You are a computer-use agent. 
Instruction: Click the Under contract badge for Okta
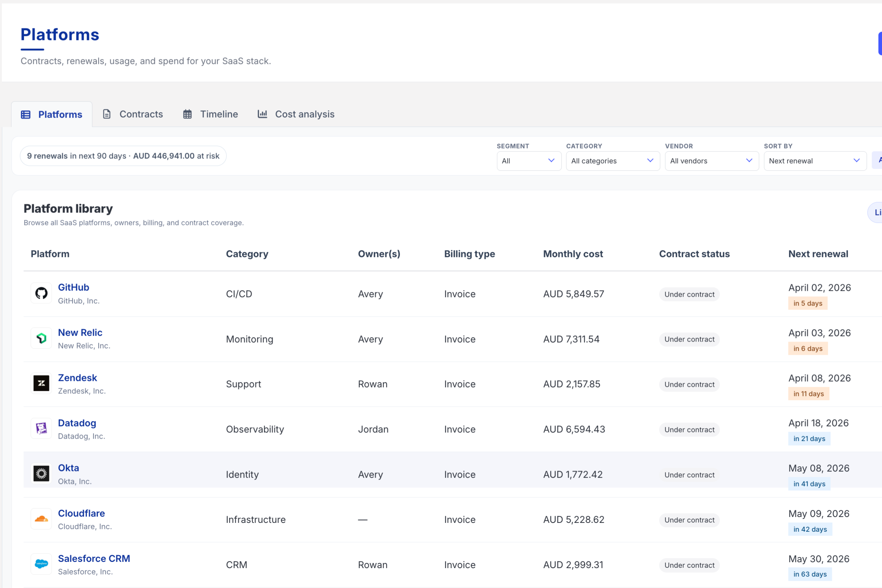(689, 475)
